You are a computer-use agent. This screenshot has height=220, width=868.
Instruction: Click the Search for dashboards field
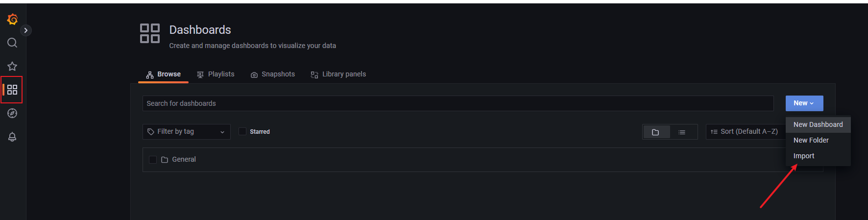click(458, 103)
